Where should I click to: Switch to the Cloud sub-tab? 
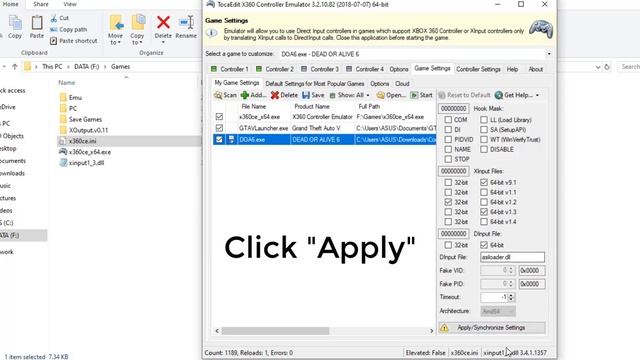402,84
